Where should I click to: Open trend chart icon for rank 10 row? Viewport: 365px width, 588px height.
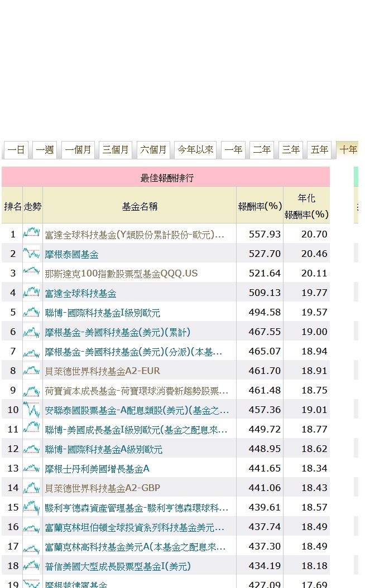point(32,409)
